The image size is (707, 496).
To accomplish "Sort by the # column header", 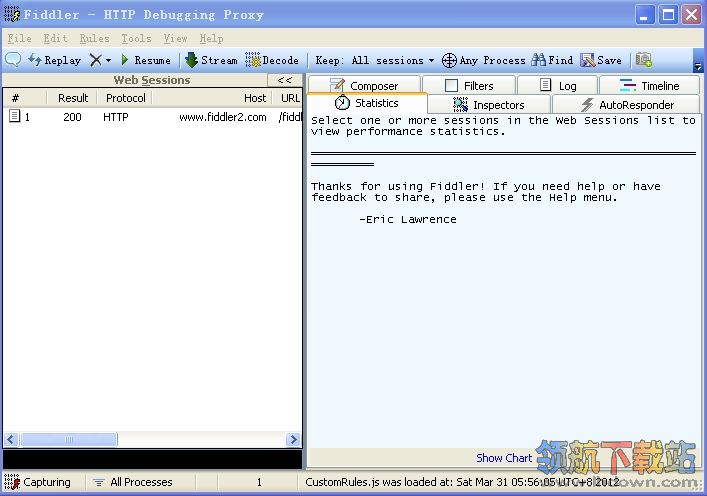I will click(x=25, y=98).
